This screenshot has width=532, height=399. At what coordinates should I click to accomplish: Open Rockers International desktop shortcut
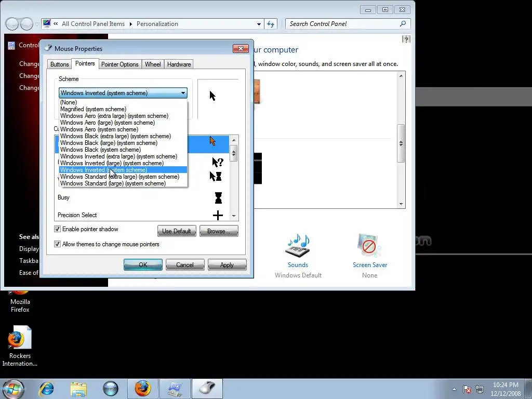coord(20,346)
